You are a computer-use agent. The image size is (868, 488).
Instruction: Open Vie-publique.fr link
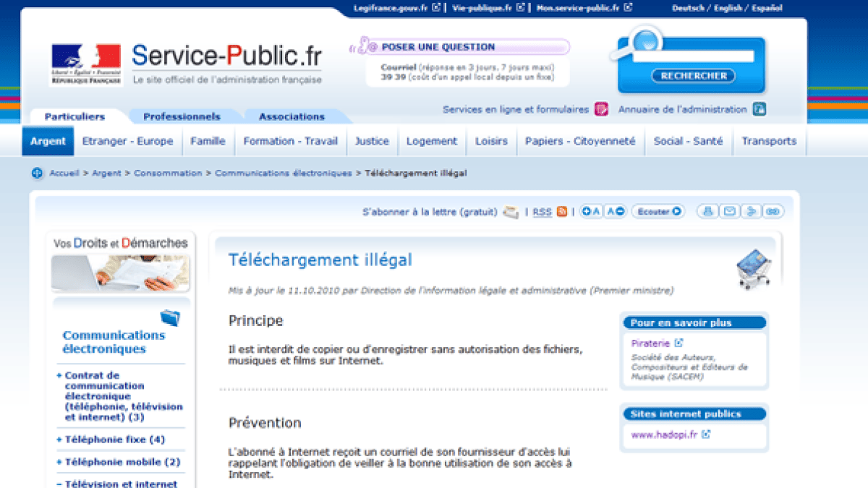coord(482,8)
